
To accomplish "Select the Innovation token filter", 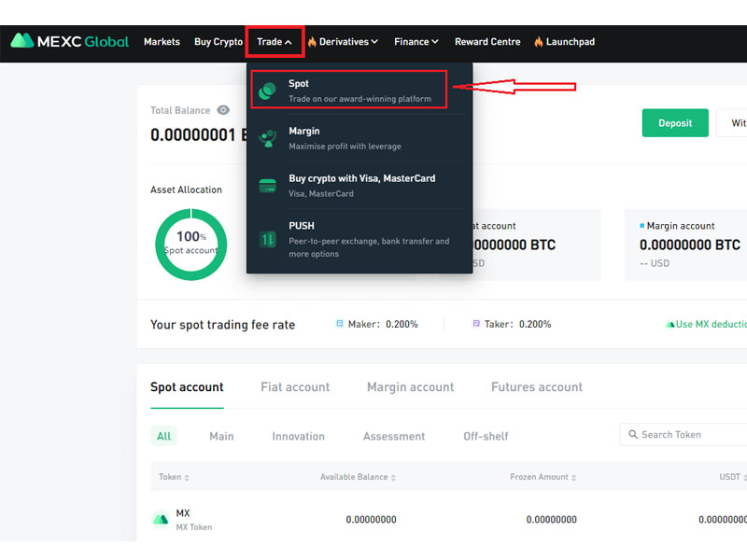I will 298,436.
